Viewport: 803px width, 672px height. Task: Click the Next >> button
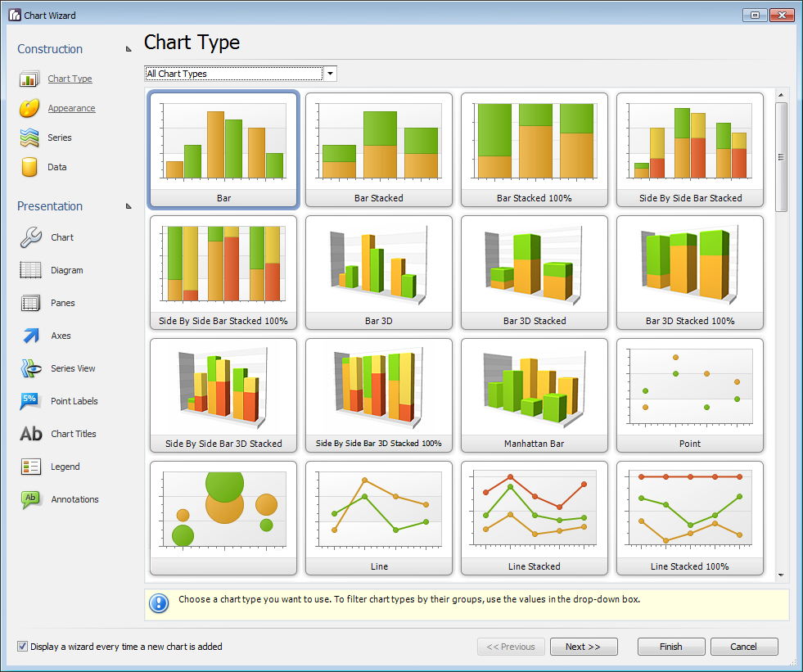coord(584,647)
